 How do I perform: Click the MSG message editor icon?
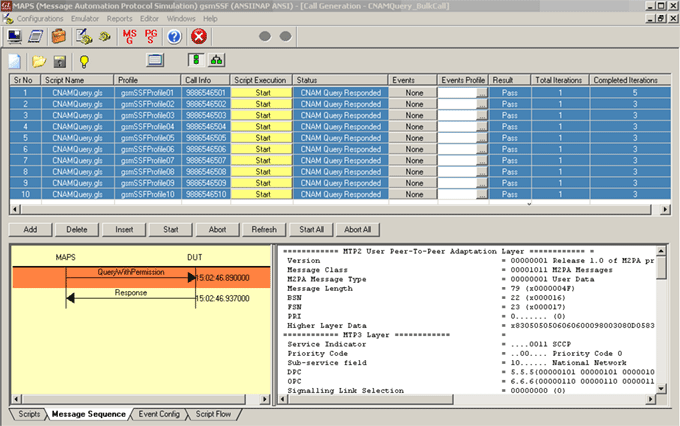(x=130, y=37)
